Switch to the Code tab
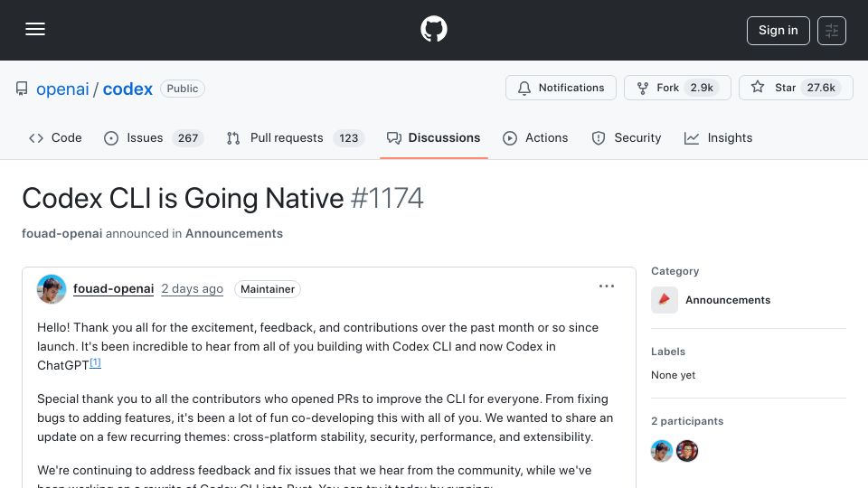The height and width of the screenshot is (488, 868). tap(55, 137)
